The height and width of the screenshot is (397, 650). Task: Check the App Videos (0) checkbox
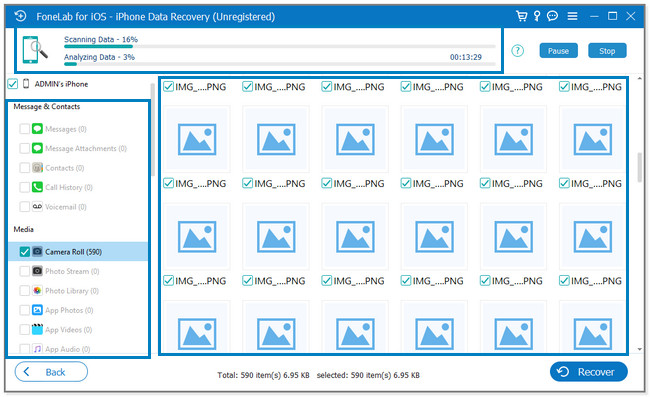click(x=24, y=329)
